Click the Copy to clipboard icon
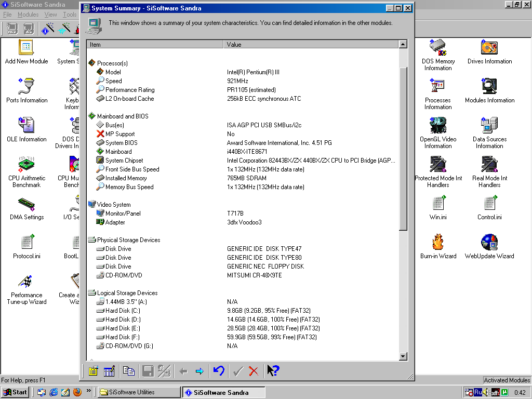 pyautogui.click(x=129, y=371)
